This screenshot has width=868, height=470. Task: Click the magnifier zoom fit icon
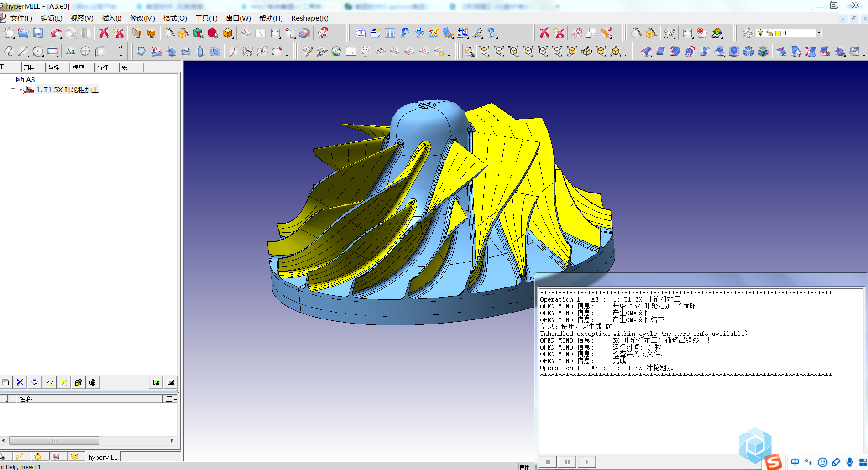point(469,51)
